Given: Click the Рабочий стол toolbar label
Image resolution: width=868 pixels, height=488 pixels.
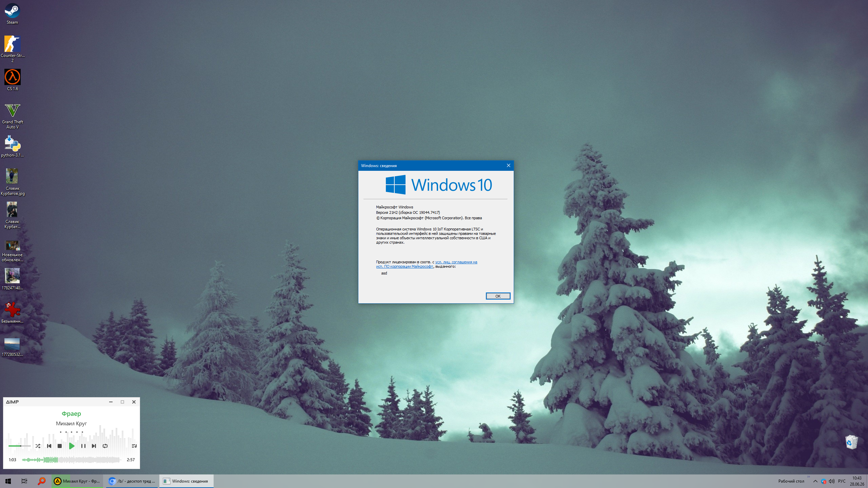Looking at the screenshot, I should (791, 481).
